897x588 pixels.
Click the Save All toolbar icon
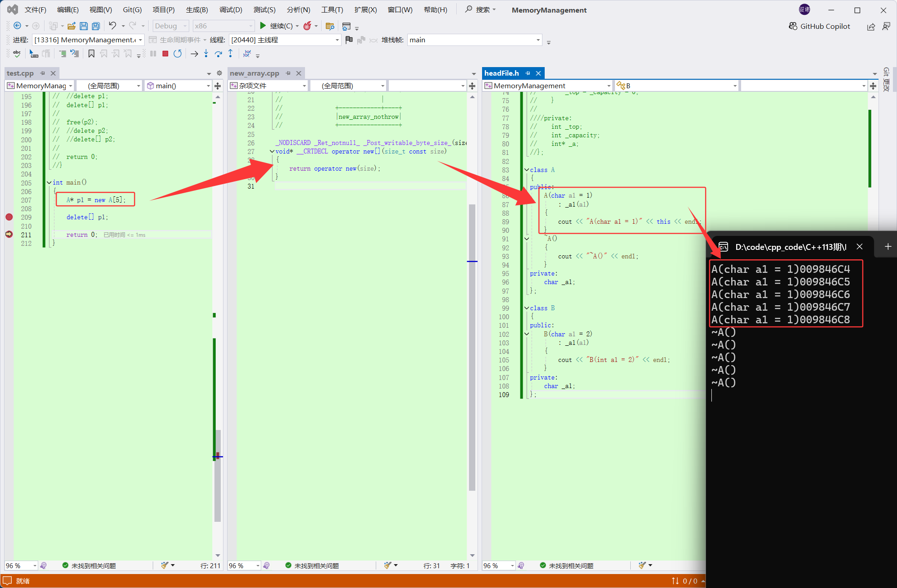pyautogui.click(x=96, y=26)
